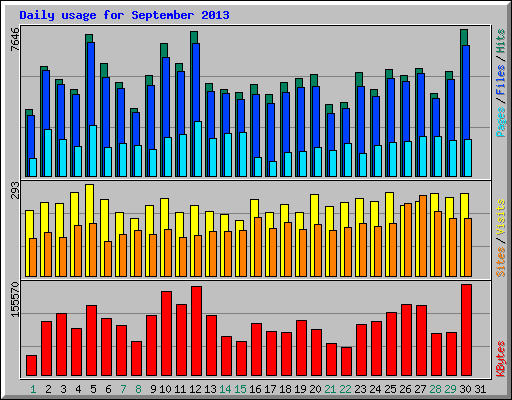Click day label "12" on the axis

pyautogui.click(x=195, y=389)
